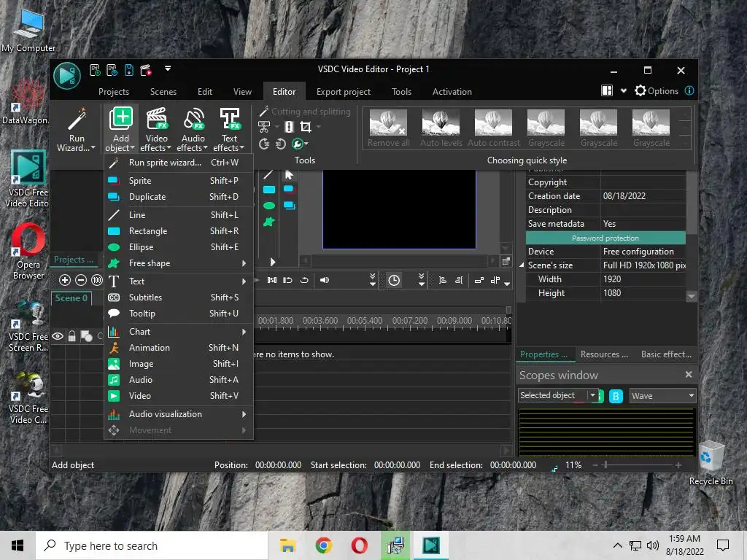
Task: Click the Run Wizard wand icon
Action: tap(77, 119)
